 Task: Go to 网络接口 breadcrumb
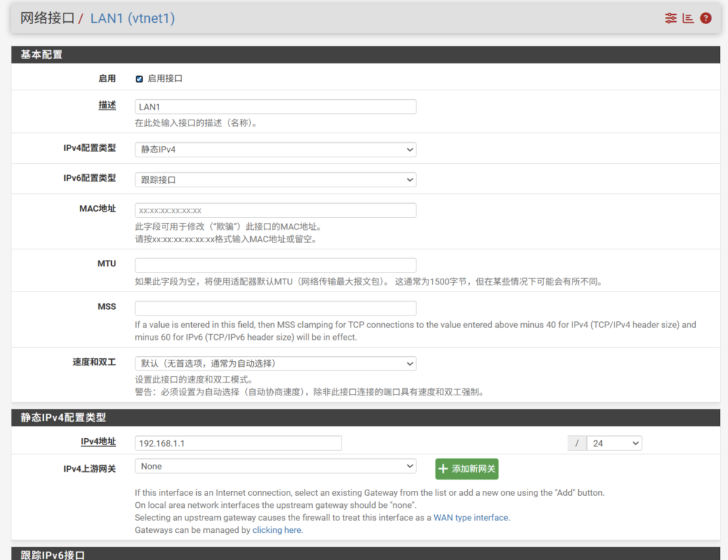pos(48,18)
